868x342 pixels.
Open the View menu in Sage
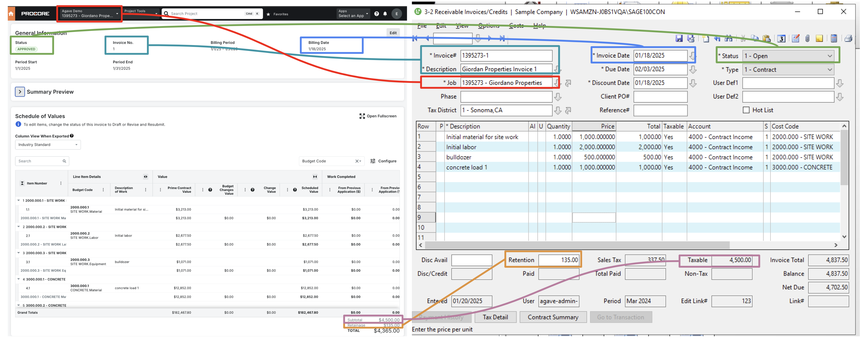click(462, 26)
